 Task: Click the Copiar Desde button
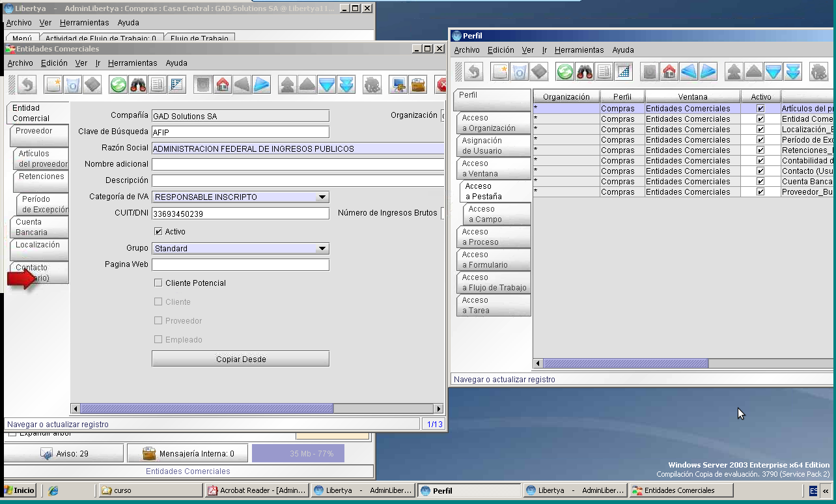240,359
